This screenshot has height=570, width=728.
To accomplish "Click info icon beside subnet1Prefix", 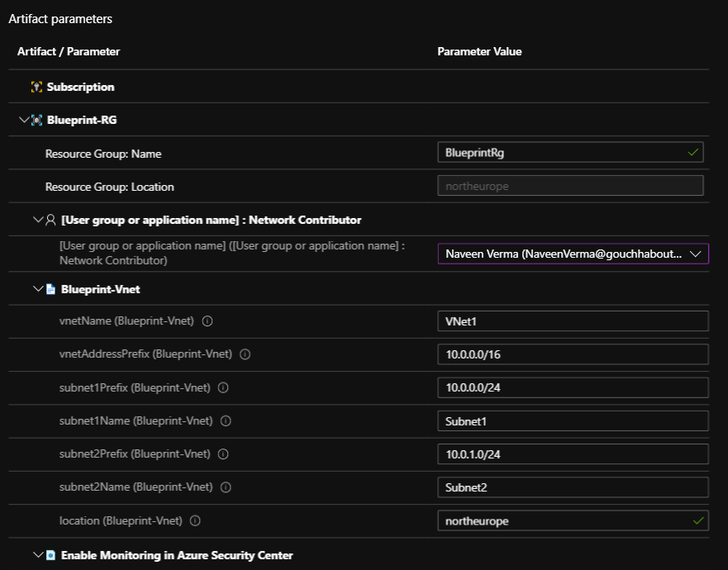I will tap(223, 387).
